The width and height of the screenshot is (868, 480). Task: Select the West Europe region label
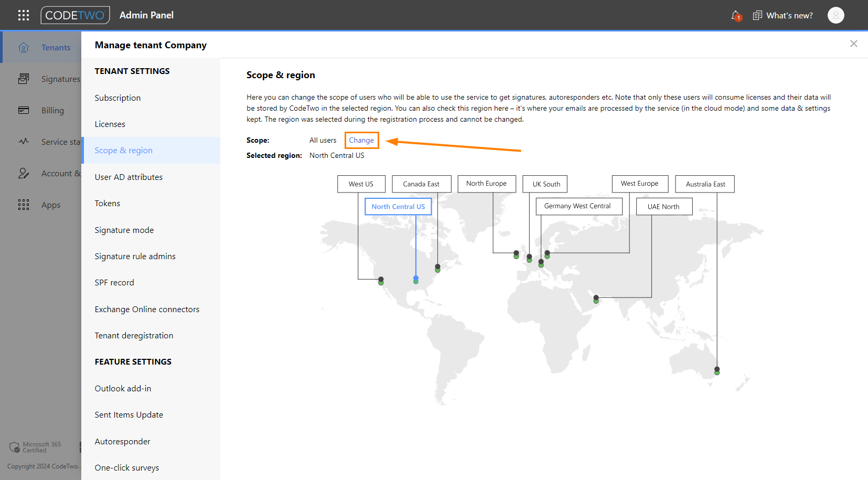point(640,184)
